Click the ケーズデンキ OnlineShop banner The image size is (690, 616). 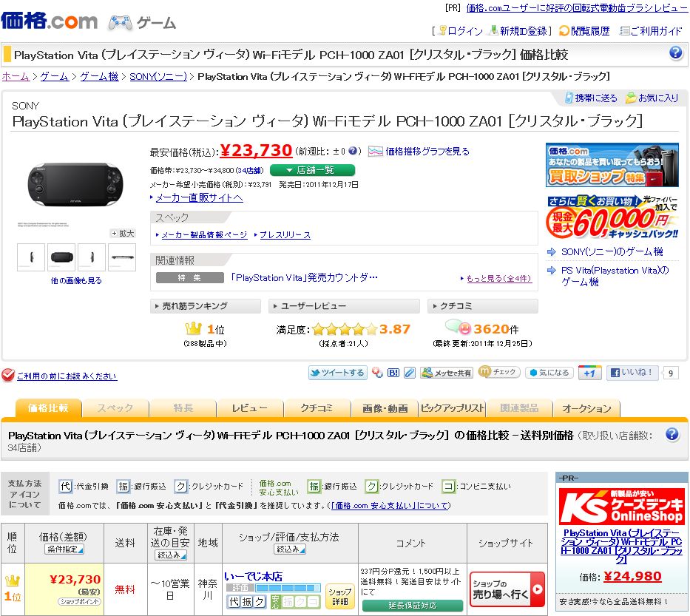pyautogui.click(x=622, y=506)
